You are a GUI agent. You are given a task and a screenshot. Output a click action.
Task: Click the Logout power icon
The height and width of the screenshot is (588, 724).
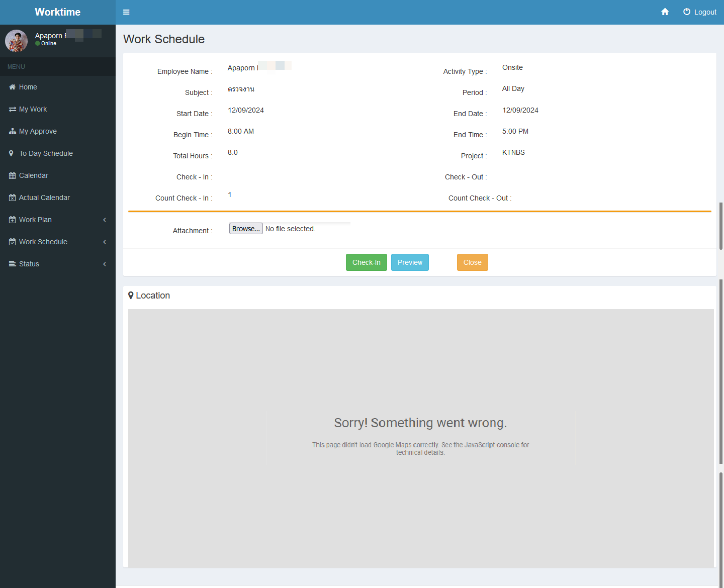tap(686, 12)
